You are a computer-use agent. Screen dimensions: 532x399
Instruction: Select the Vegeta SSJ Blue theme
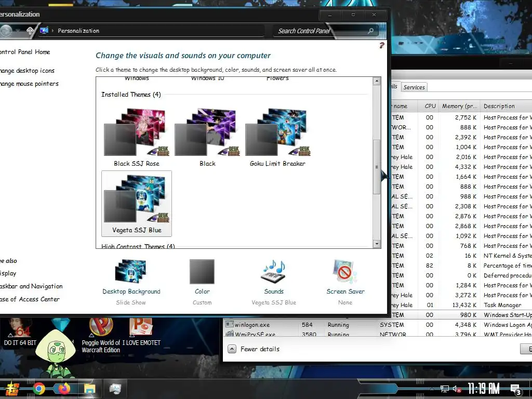point(137,204)
